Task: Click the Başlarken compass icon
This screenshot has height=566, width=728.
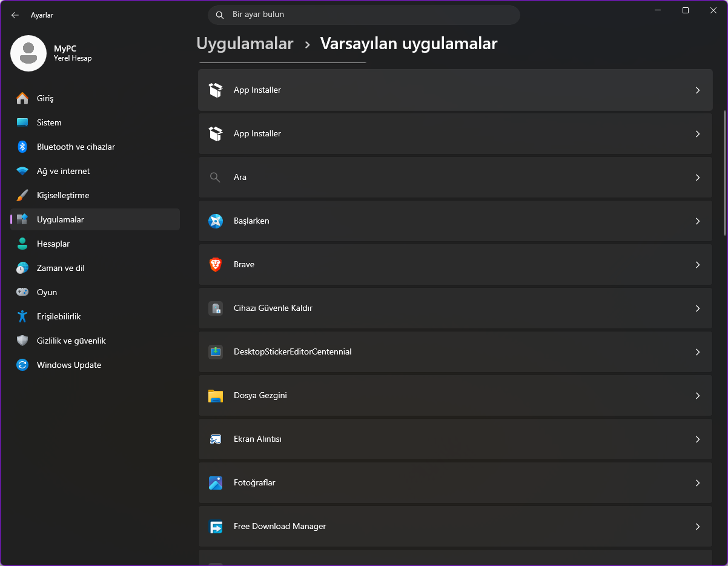Action: (x=216, y=221)
